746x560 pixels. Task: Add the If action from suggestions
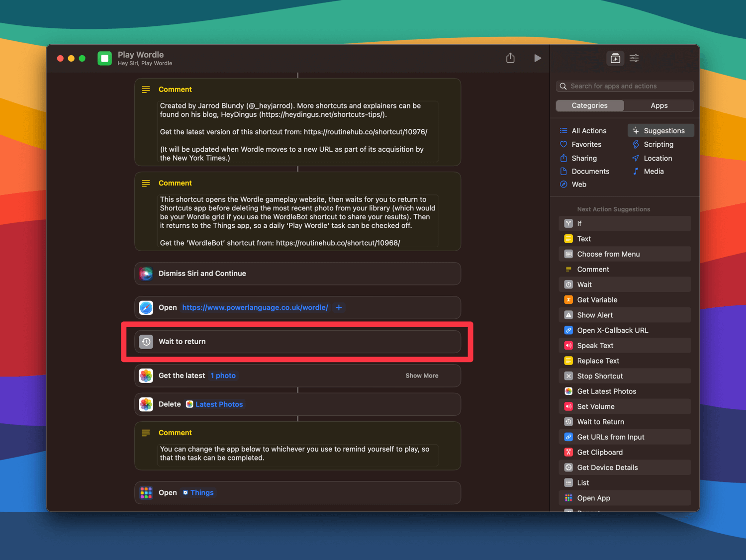pyautogui.click(x=625, y=224)
